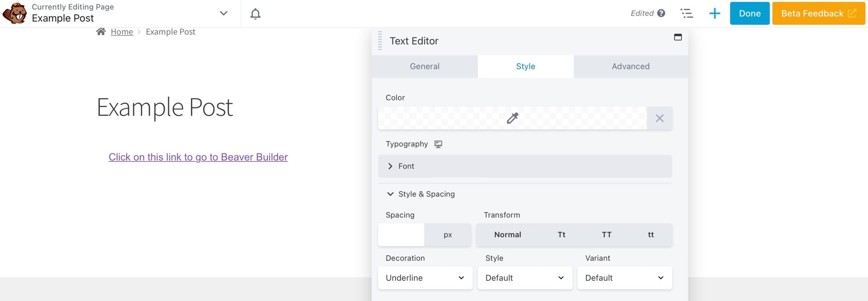The width and height of the screenshot is (868, 301).
Task: Switch to the Advanced tab
Action: (630, 66)
